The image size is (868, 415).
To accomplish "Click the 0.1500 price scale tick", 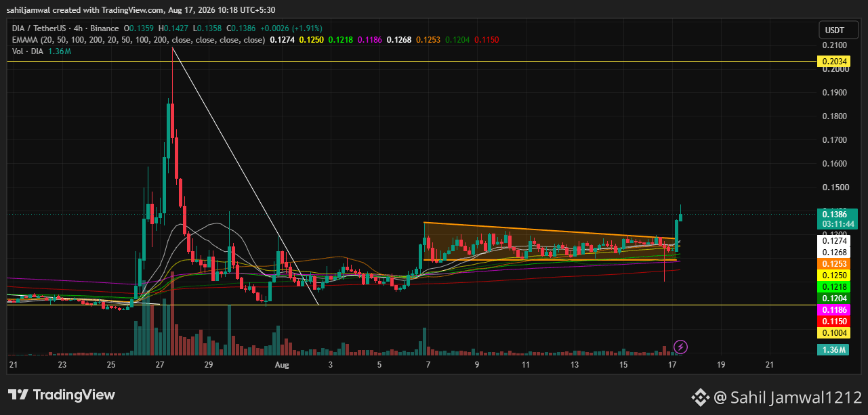I will [834, 188].
